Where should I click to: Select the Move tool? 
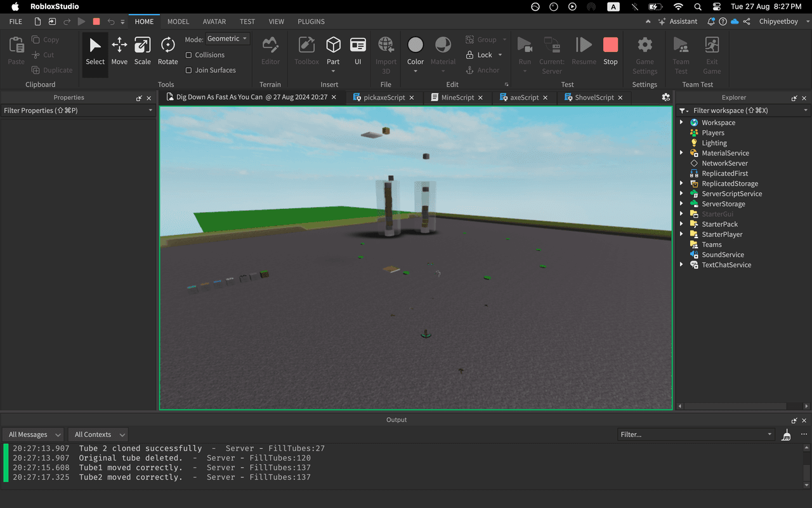[x=119, y=51]
